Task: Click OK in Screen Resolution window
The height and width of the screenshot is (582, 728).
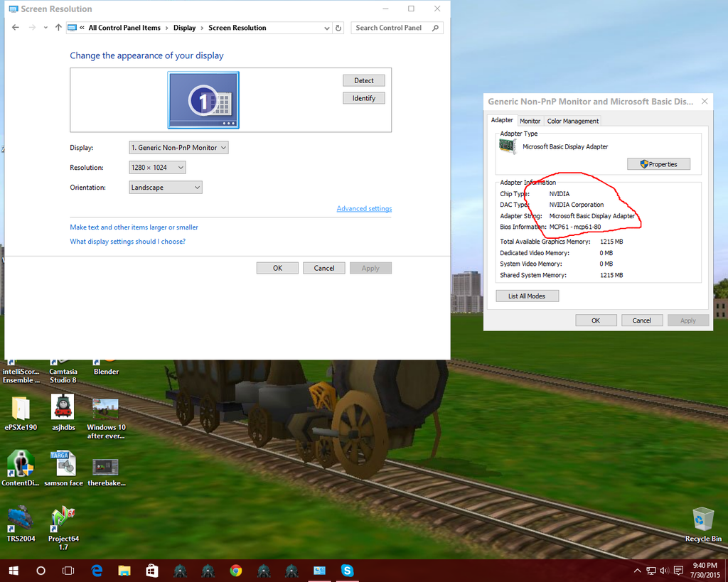Action: point(277,268)
